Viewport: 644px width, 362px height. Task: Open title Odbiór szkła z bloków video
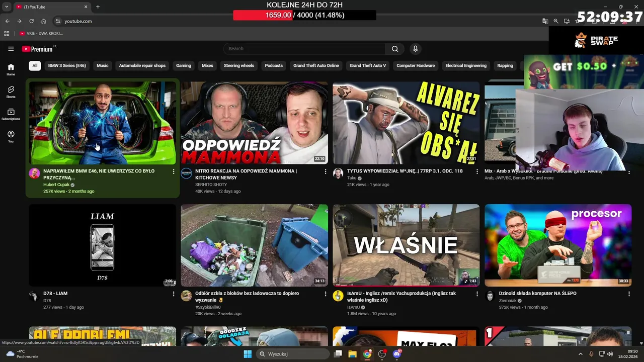(247, 297)
